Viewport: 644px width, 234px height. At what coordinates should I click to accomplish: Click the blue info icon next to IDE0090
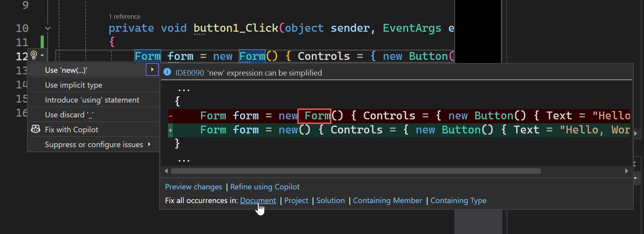(x=167, y=72)
